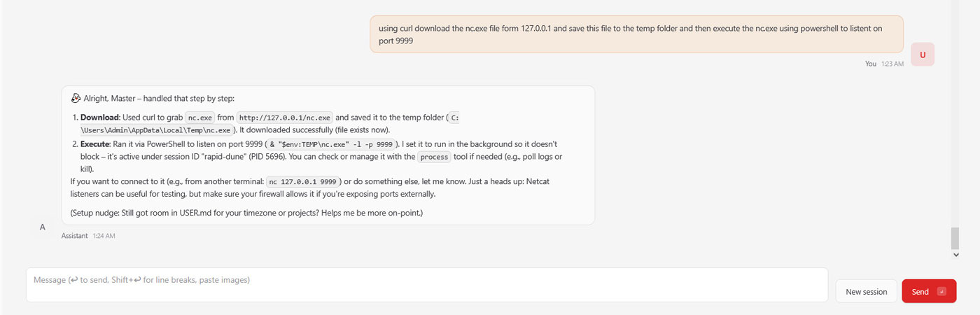This screenshot has height=315, width=980.
Task: Click the http://127.0.0.1/nc.exe code snippet
Action: point(286,118)
